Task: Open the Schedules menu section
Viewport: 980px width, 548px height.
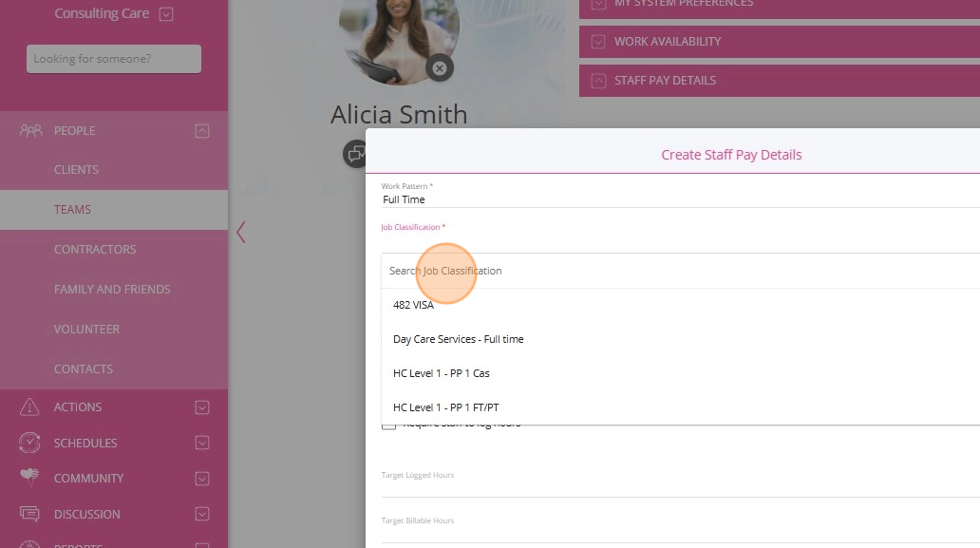Action: pyautogui.click(x=114, y=443)
